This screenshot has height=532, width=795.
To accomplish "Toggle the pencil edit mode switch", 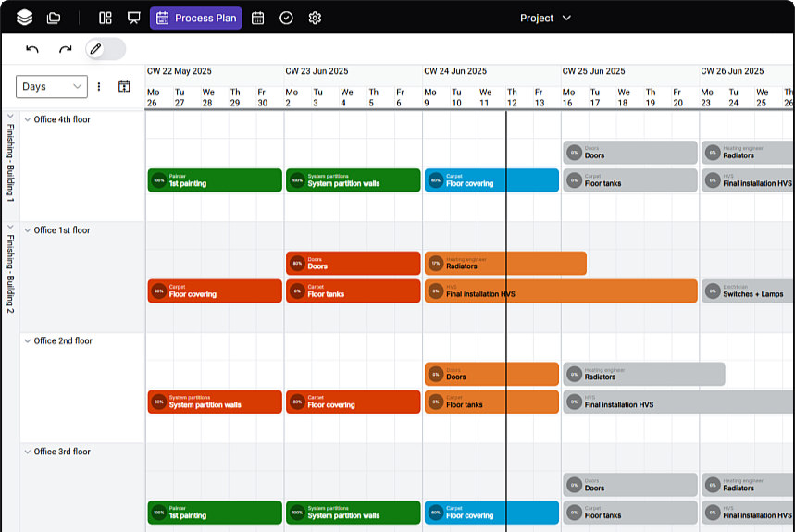I will (105, 49).
